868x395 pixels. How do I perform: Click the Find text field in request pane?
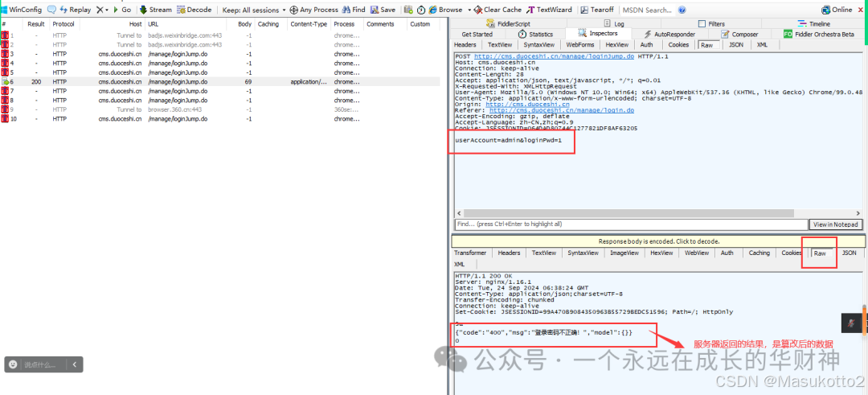(631, 224)
